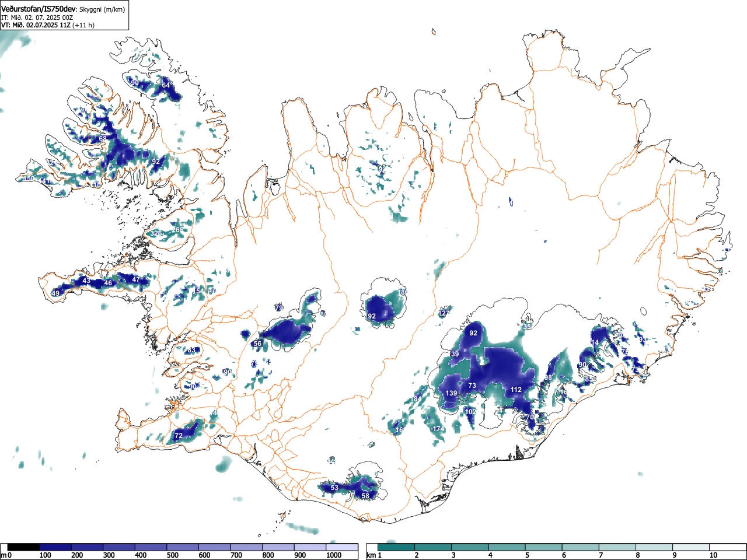The height and width of the screenshot is (560, 747).
Task: Click the 3–4 km legend color segment
Action: point(471,547)
